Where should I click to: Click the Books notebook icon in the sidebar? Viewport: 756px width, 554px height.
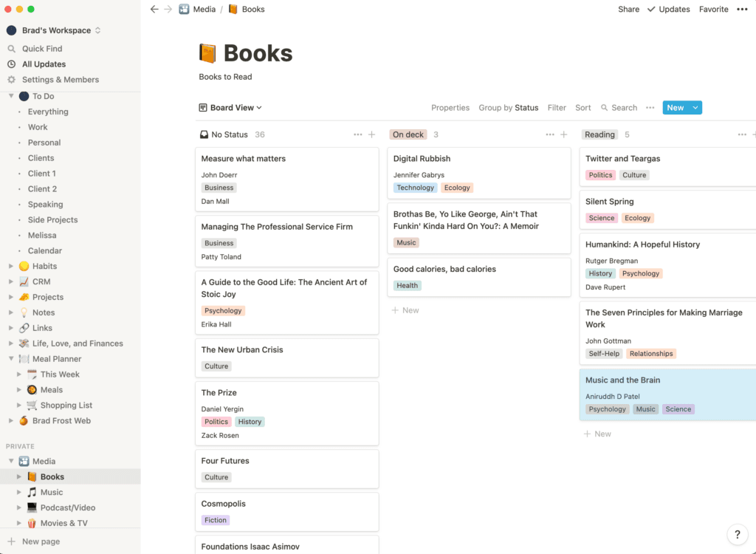tap(32, 476)
